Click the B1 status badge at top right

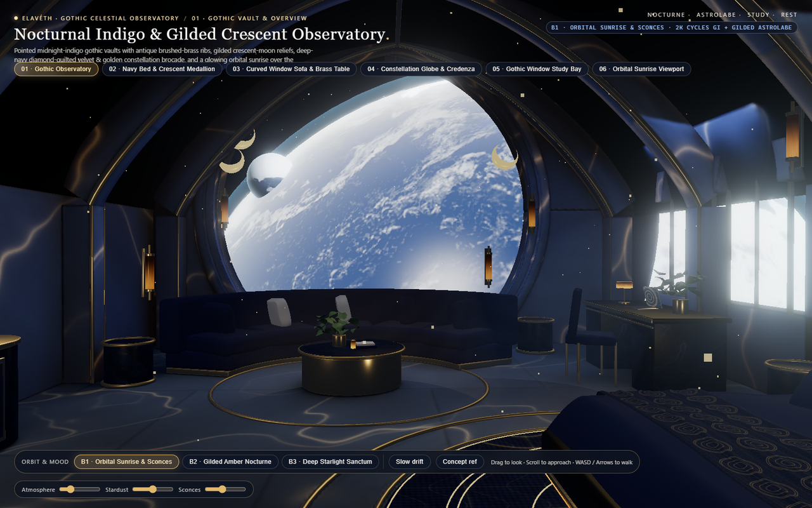click(671, 27)
